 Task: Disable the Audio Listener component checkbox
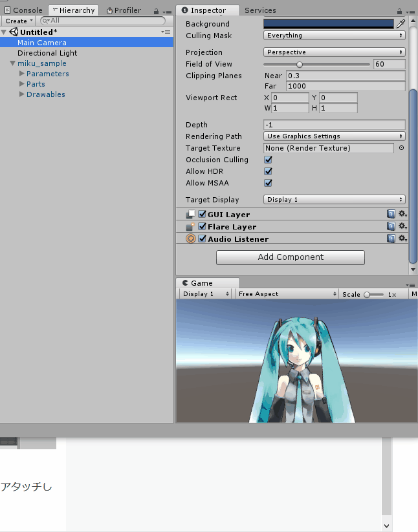[202, 239]
